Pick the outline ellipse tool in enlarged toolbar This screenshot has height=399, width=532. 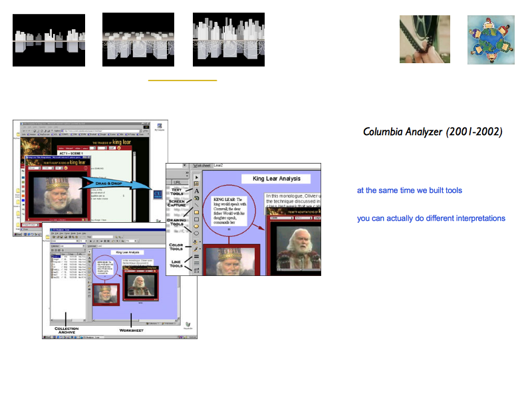pos(196,233)
